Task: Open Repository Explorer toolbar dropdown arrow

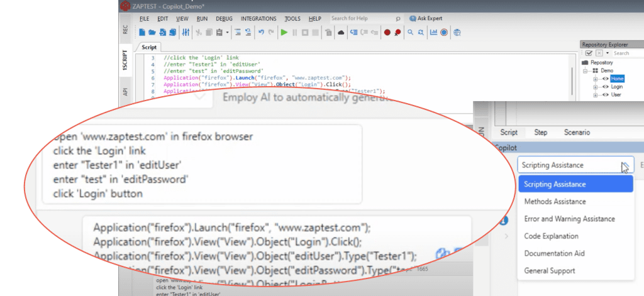Action: [x=608, y=53]
